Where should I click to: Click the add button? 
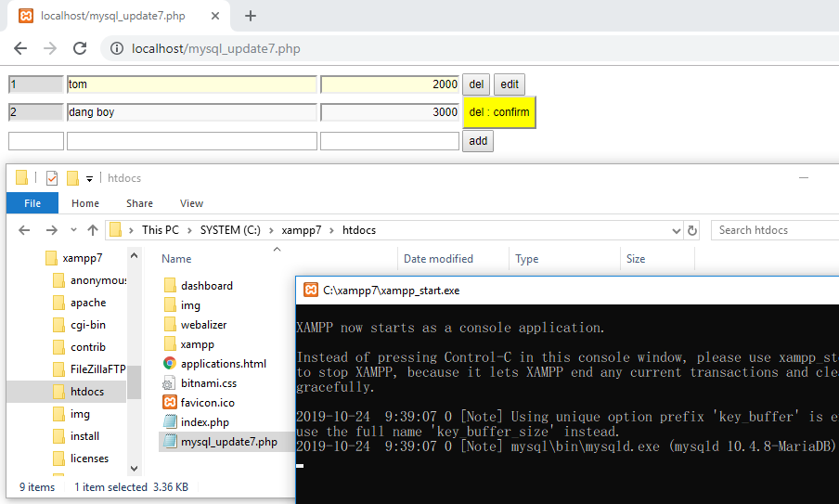pos(477,141)
